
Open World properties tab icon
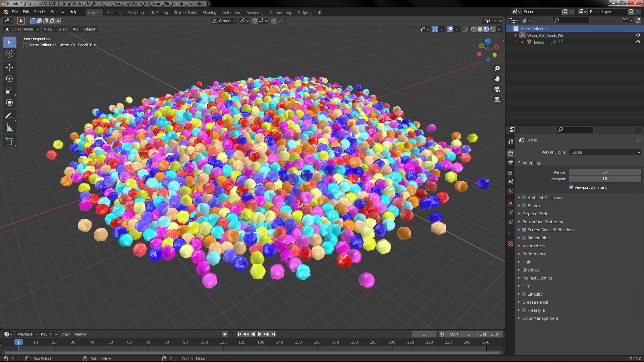[x=511, y=191]
